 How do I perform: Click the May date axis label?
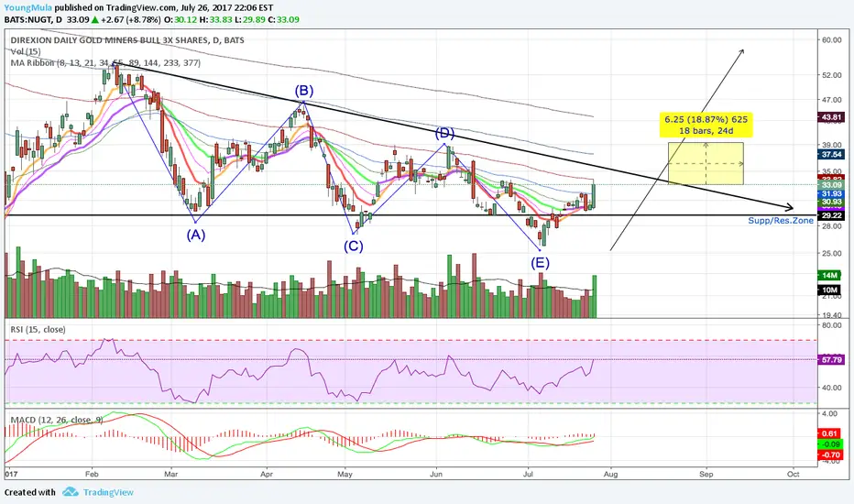coord(345,474)
